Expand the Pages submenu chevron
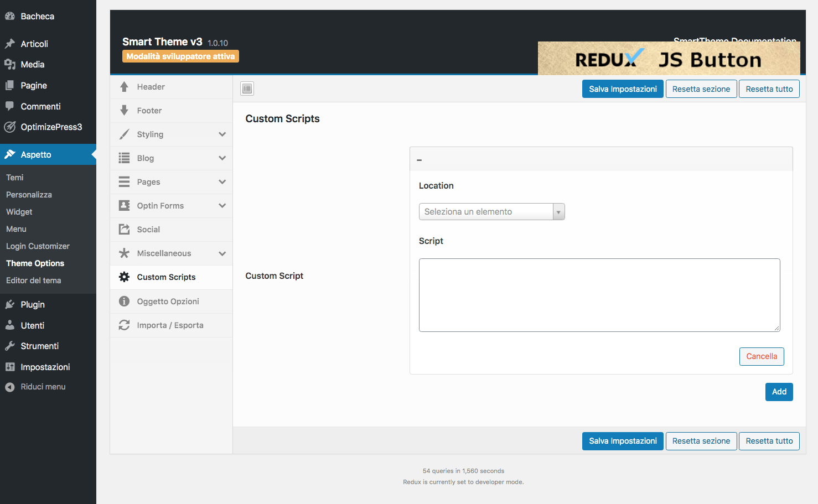The image size is (818, 504). click(x=222, y=182)
